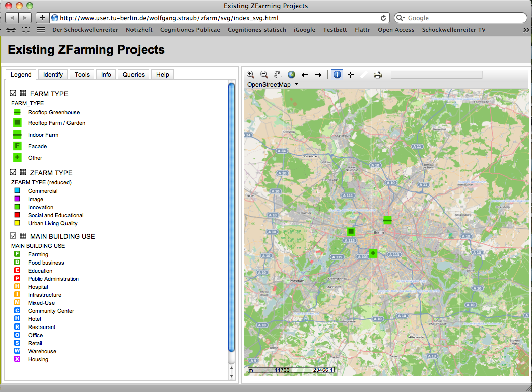Screen dimensions: 532x392
Task: Open Testbett bookmark
Action: (335, 30)
